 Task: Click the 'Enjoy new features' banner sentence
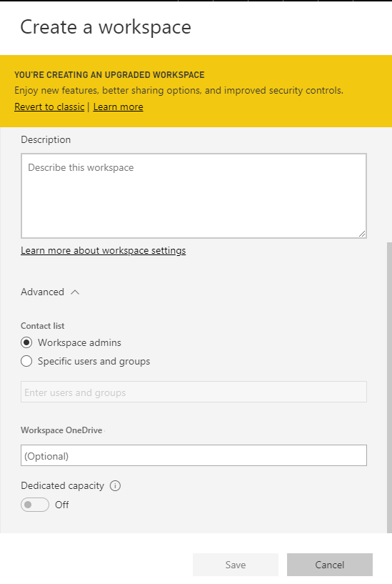[x=179, y=91]
